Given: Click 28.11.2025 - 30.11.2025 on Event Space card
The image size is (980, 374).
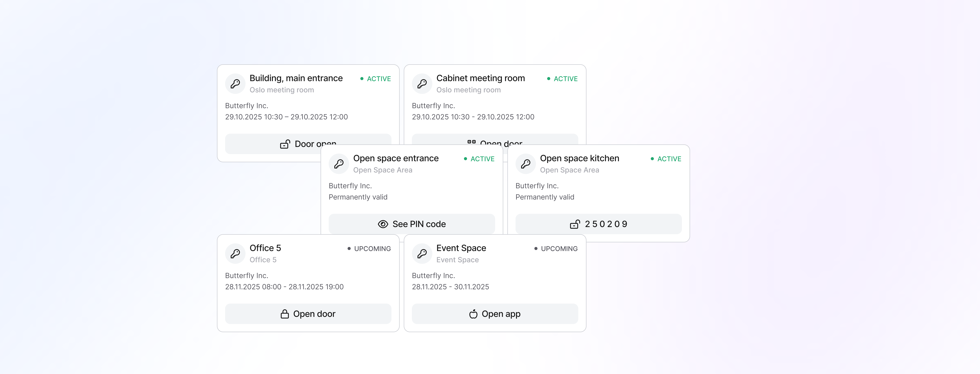Looking at the screenshot, I should 450,287.
